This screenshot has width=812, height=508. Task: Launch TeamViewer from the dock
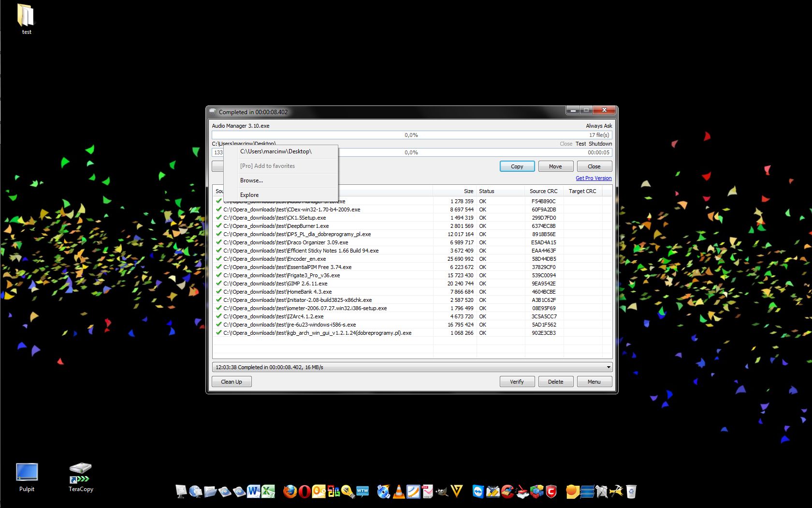[x=478, y=492]
